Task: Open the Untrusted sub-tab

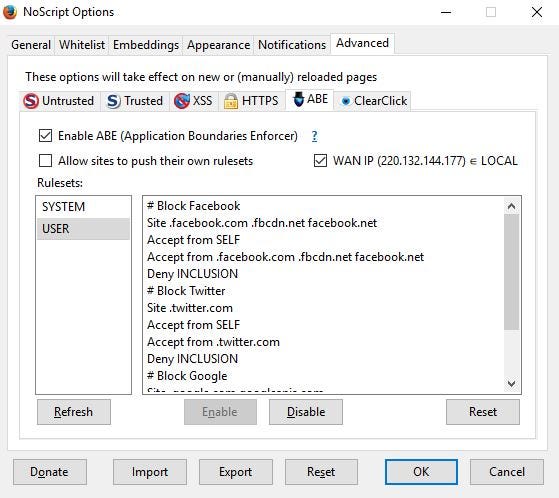Action: coord(59,101)
